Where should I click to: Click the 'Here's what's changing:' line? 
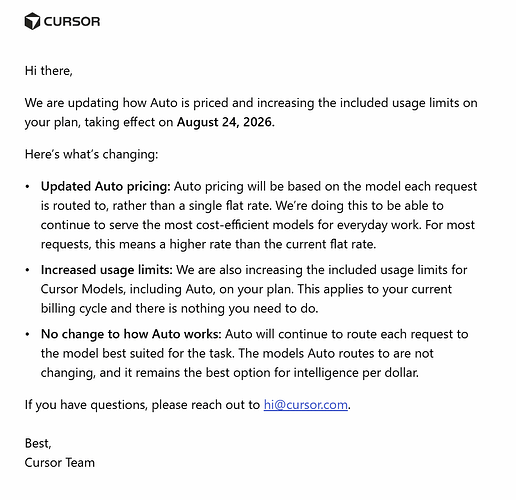click(91, 154)
